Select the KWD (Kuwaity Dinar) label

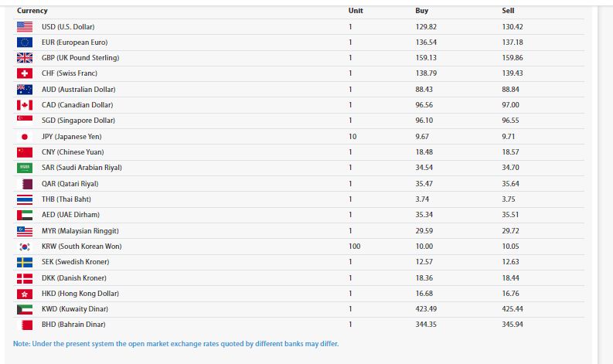[73, 309]
